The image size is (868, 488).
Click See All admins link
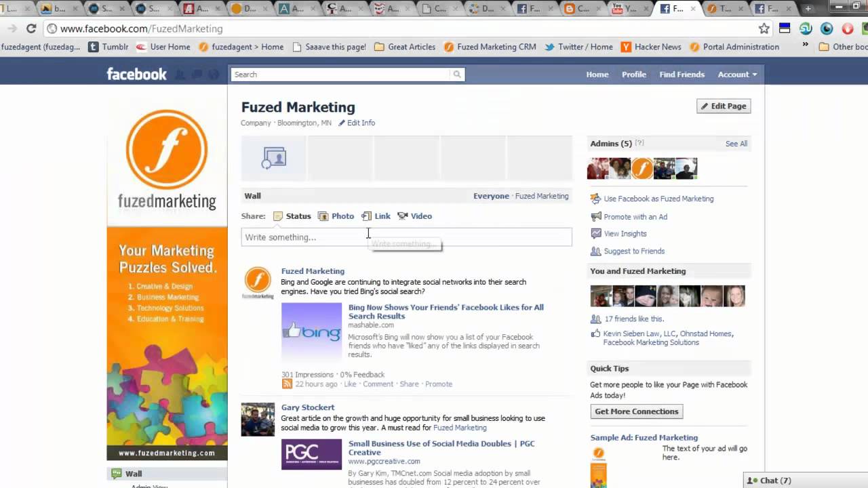point(736,144)
